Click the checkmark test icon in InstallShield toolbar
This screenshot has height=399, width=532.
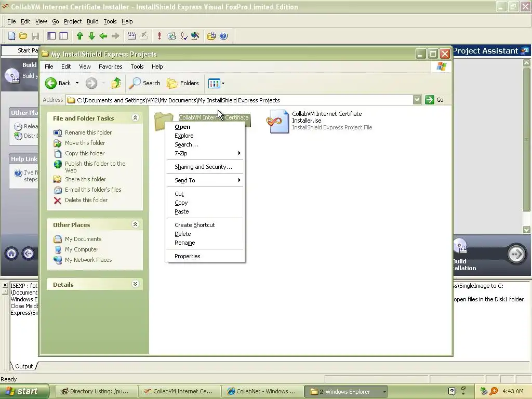184,36
